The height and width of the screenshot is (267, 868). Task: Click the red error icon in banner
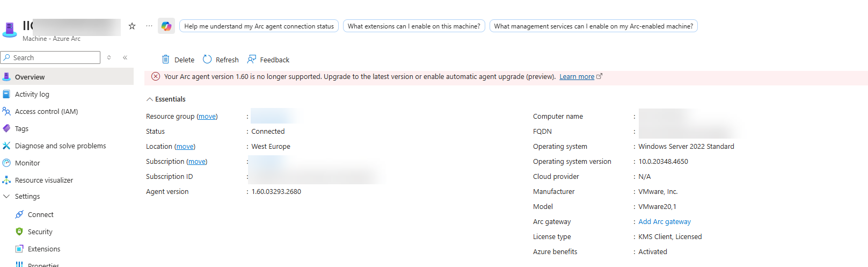click(x=156, y=77)
